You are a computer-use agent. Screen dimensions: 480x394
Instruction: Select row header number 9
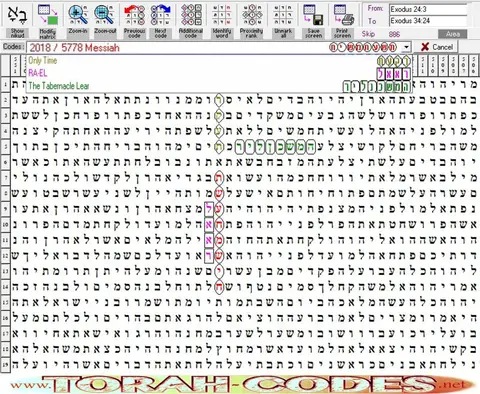[x=6, y=209]
